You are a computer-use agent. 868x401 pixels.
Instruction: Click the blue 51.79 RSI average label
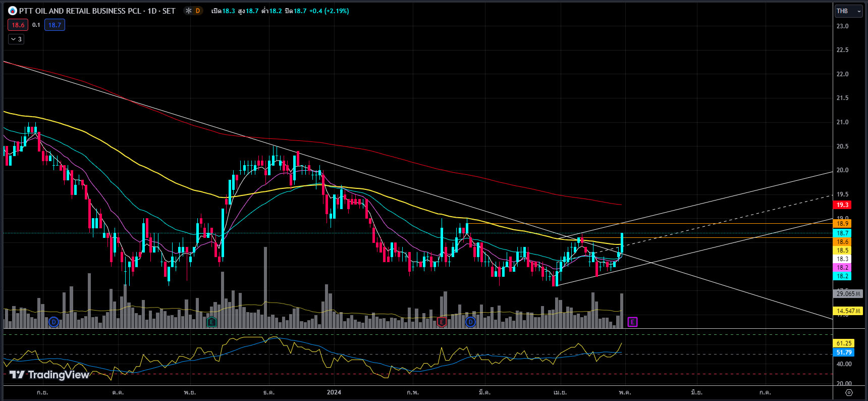click(x=844, y=353)
